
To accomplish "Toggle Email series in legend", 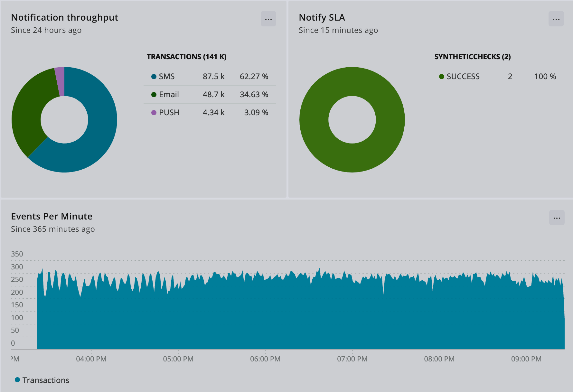I will pos(169,95).
